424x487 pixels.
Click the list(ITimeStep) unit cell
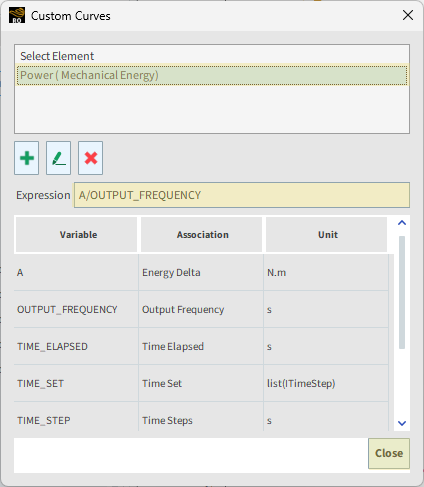coord(326,383)
